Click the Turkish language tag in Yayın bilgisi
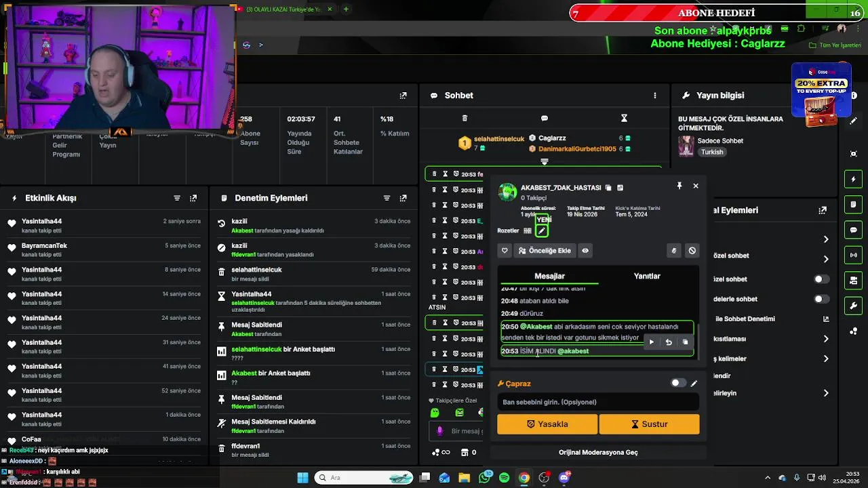This screenshot has width=868, height=488. click(x=712, y=152)
